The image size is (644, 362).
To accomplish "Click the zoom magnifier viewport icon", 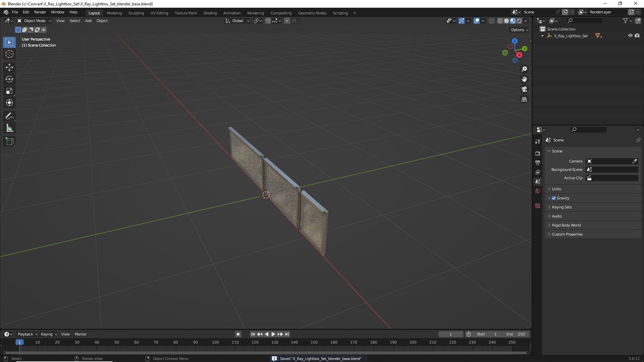I will [524, 69].
